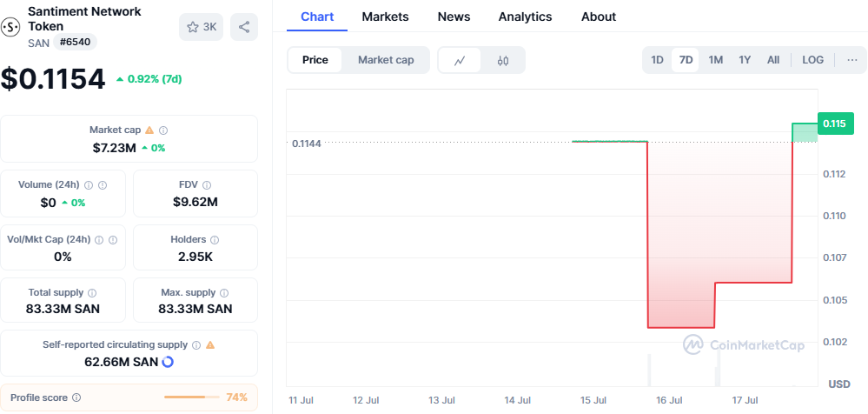The image size is (868, 414).
Task: Click the Holders info icon
Action: click(215, 240)
